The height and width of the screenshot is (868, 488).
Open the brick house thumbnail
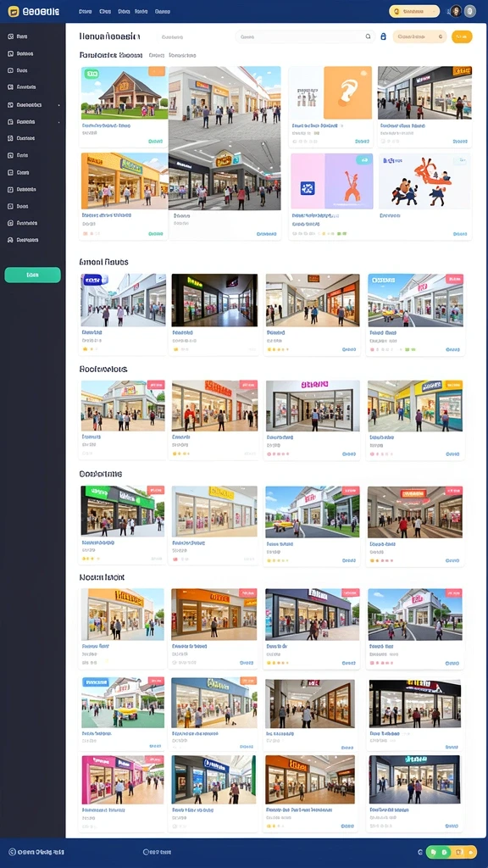[x=124, y=92]
